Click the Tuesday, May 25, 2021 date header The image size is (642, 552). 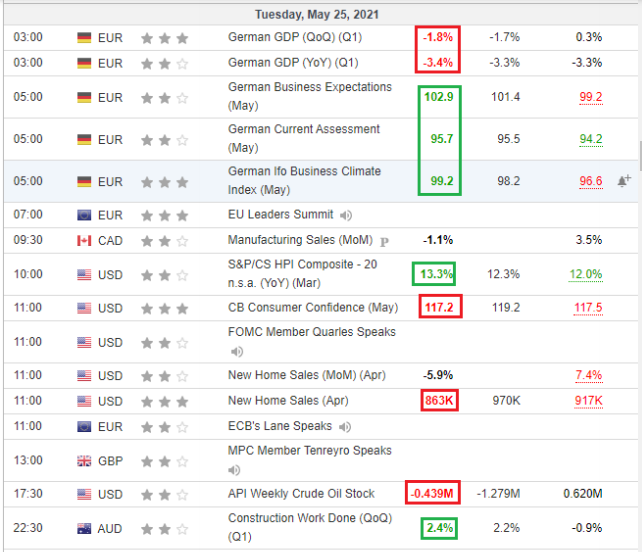(317, 14)
